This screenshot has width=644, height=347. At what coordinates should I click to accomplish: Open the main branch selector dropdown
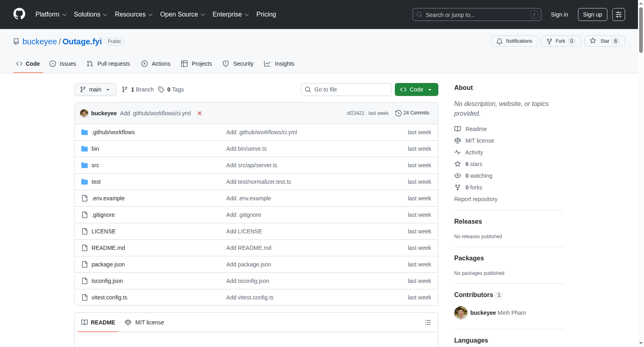pos(95,89)
